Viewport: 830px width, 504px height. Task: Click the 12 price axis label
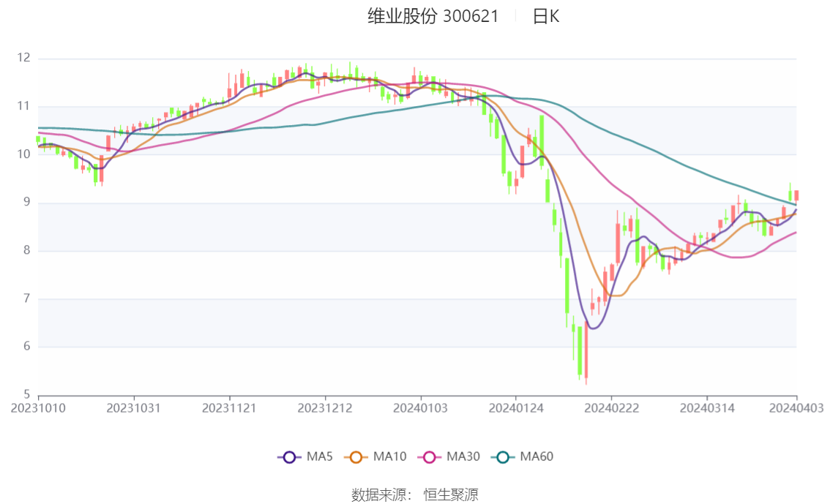[x=23, y=58]
